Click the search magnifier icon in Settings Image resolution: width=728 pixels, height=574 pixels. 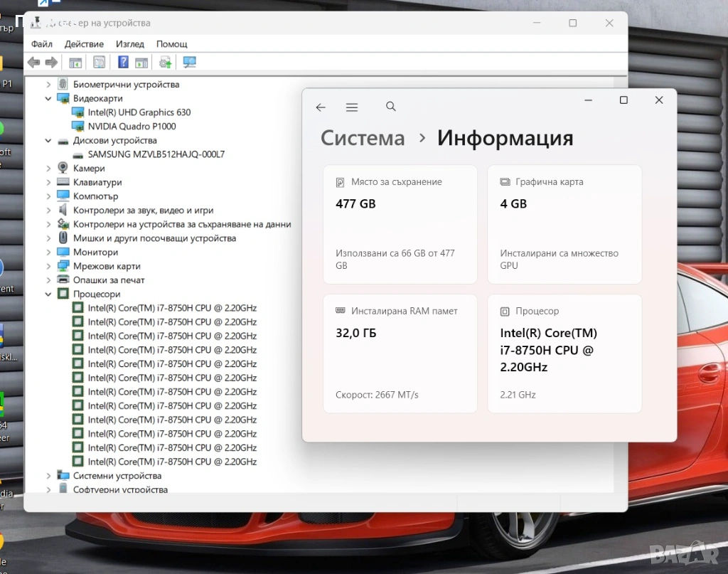click(x=391, y=107)
